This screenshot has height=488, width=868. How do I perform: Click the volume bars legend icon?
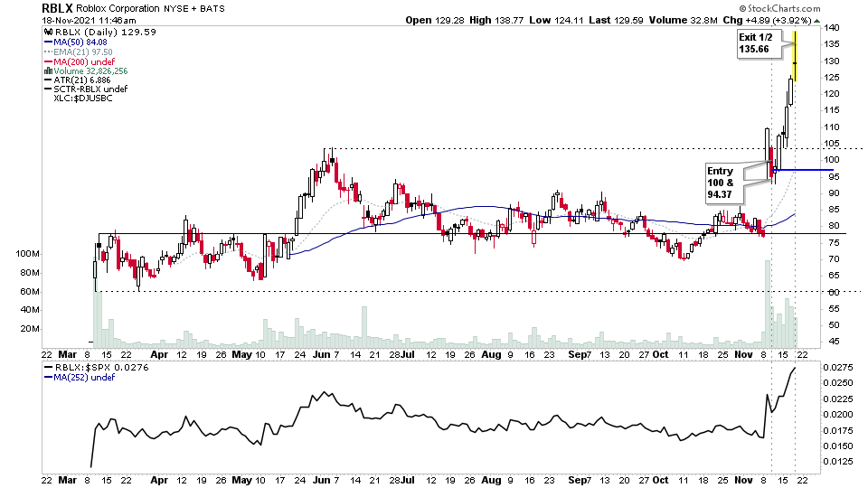pyautogui.click(x=48, y=70)
